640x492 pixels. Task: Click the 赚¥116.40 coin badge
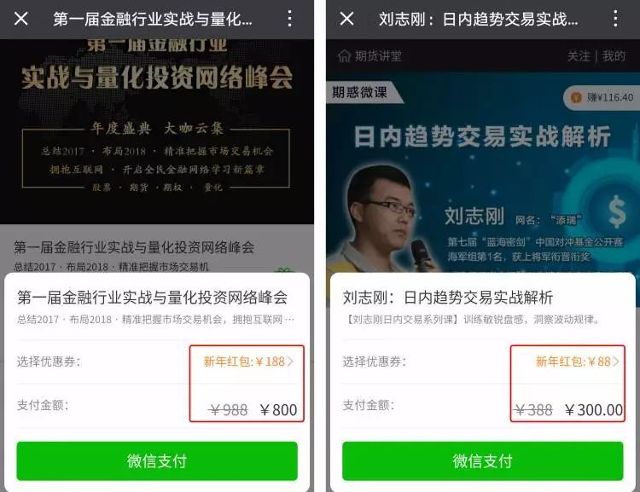[602, 98]
